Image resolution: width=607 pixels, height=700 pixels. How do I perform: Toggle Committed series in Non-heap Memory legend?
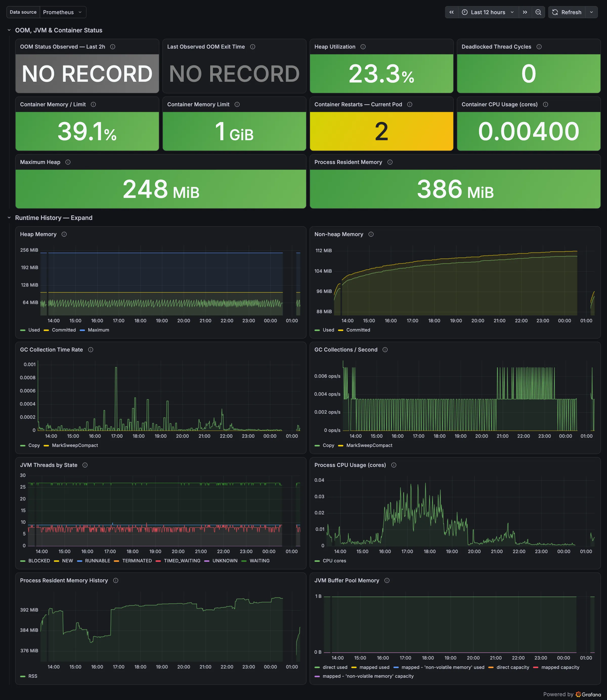click(x=358, y=330)
